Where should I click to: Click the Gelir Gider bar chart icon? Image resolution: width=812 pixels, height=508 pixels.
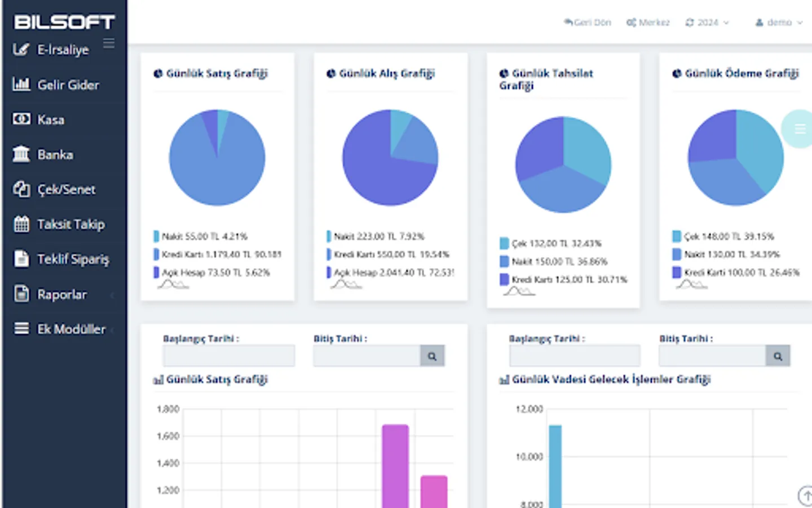[x=21, y=85]
